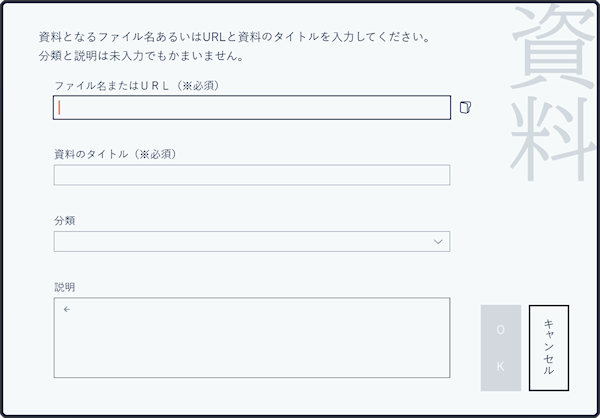Screen dimensions: 600x418
Task: Click the text cursor in URL field
Action: [x=60, y=108]
